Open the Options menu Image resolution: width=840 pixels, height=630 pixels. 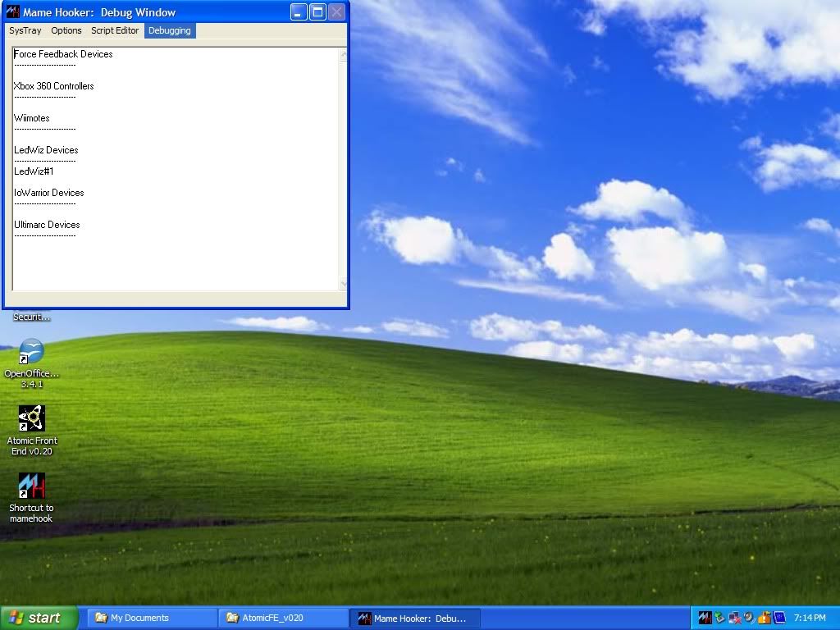66,30
